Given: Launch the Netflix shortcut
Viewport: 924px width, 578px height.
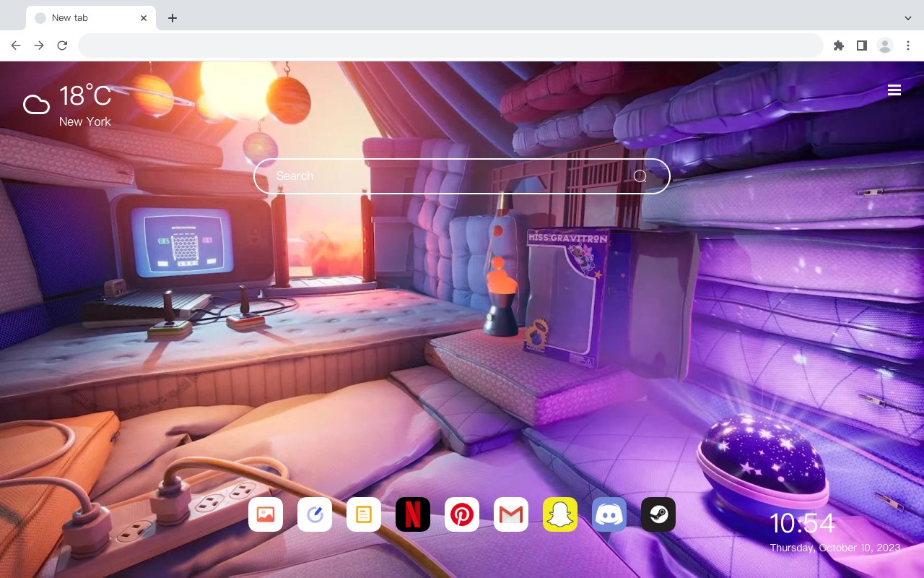Looking at the screenshot, I should 413,514.
